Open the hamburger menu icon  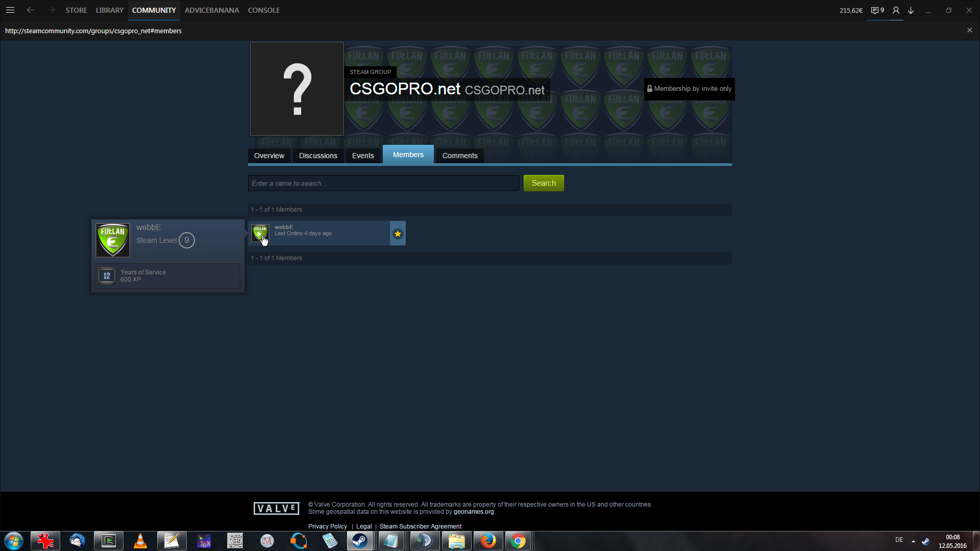coord(10,10)
